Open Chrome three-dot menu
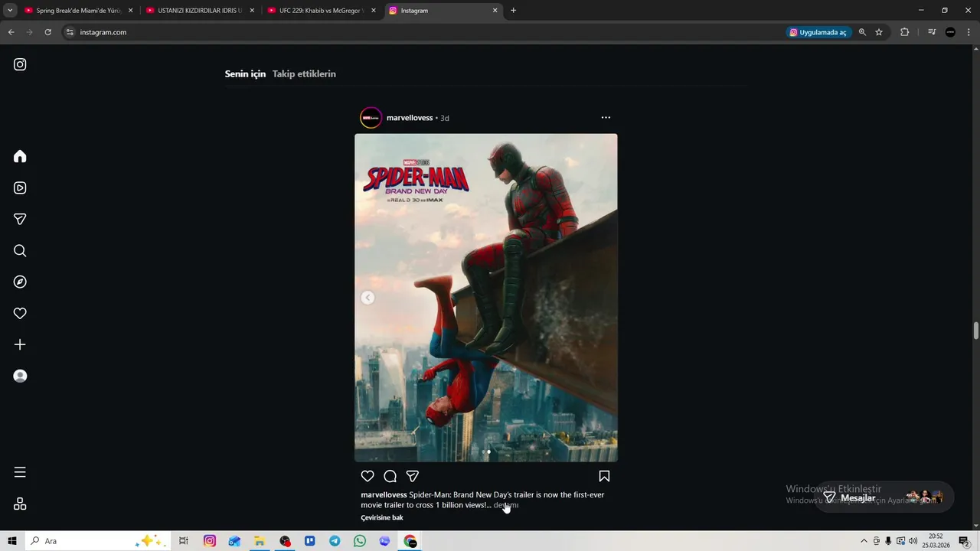Viewport: 980px width, 551px height. point(969,32)
